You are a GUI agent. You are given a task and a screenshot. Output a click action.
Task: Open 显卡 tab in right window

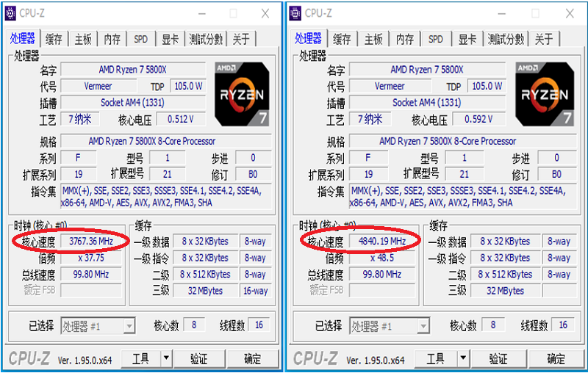click(467, 39)
